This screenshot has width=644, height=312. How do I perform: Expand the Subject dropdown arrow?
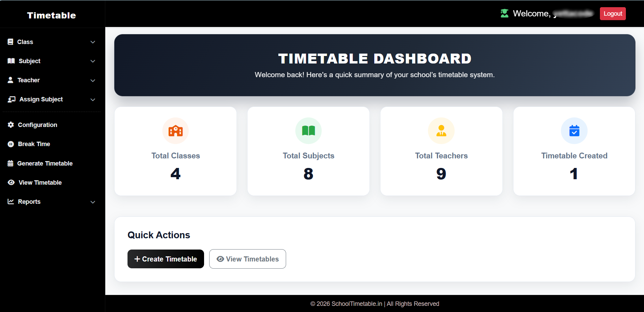[93, 61]
